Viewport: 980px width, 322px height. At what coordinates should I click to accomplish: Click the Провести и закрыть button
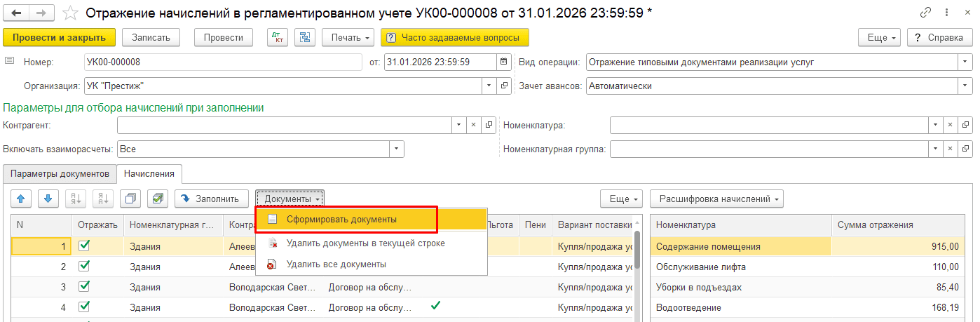click(59, 38)
